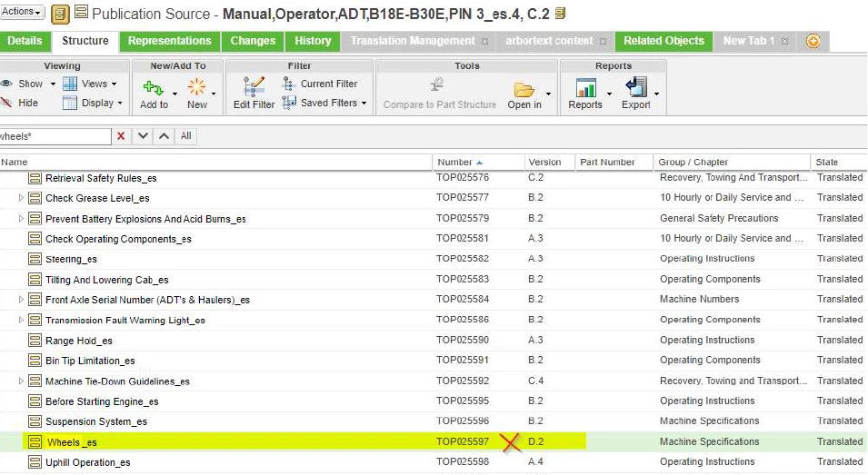Screen dimensions: 868x475
Task: Expand Machine Tie-Down Guidelines_es row
Action: [x=21, y=381]
